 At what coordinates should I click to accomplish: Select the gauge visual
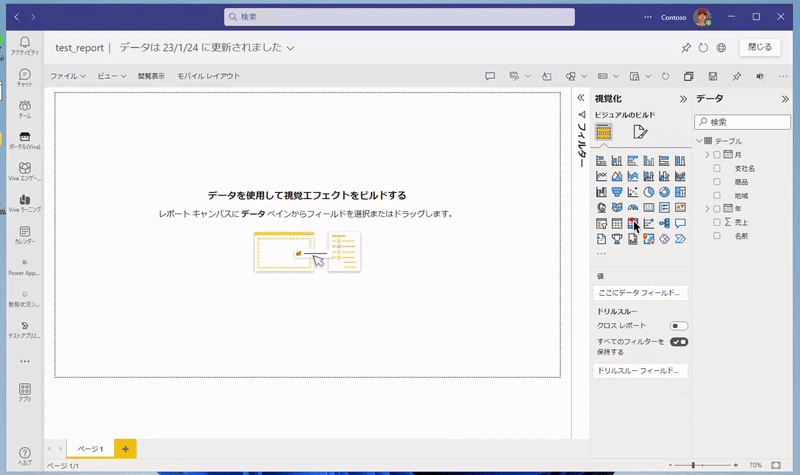[x=633, y=208]
